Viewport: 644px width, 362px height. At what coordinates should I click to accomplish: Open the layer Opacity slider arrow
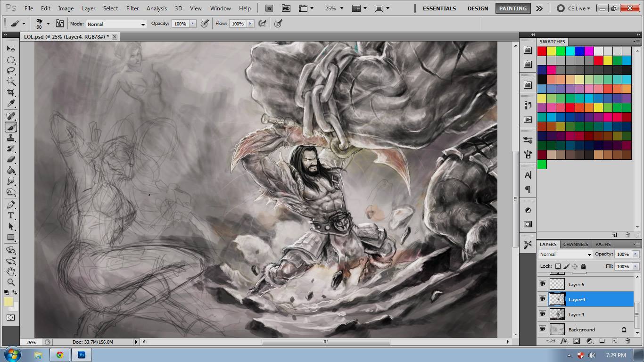636,254
